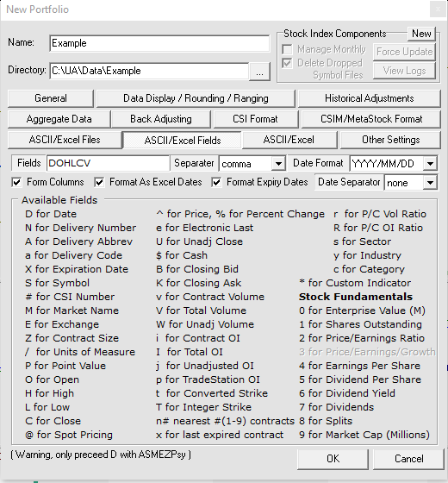The height and width of the screenshot is (483, 448).
Task: Click 'Z for Contract Size' entry
Action: point(72,338)
